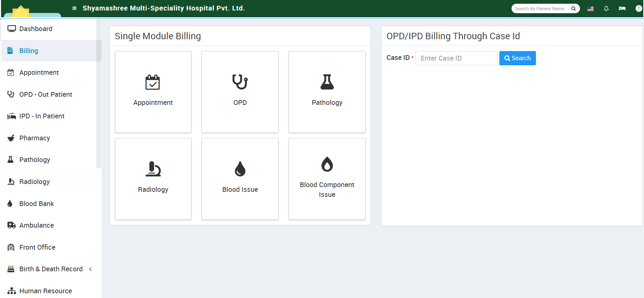The image size is (644, 298).
Task: Click the sidebar vertical scrollbar
Action: 99,101
